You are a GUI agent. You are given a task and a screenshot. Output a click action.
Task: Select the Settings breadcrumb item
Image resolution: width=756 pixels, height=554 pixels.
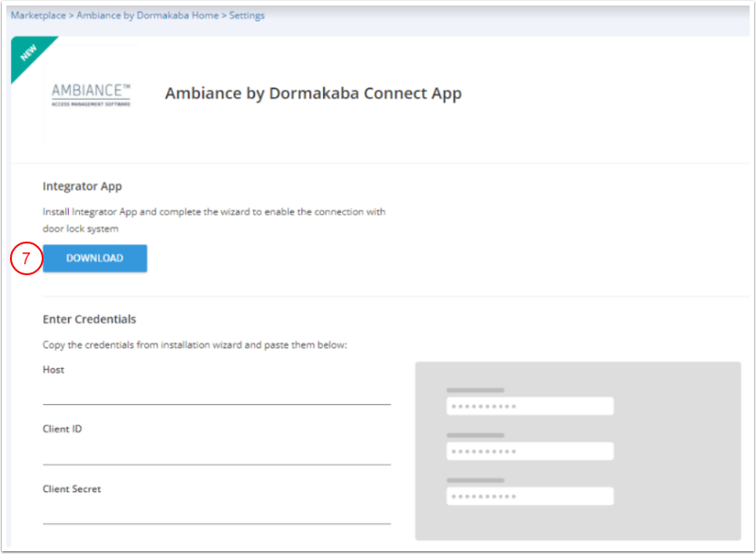tap(247, 16)
